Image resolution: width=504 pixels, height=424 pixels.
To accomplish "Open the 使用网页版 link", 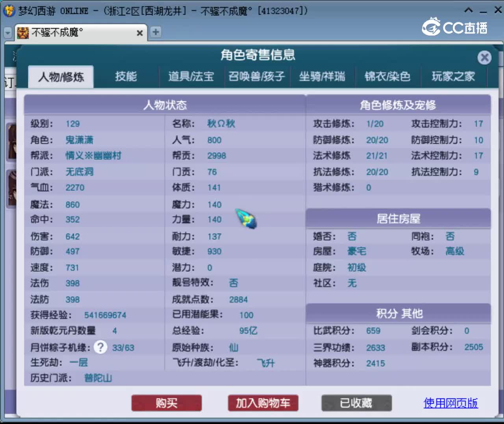I will [x=450, y=403].
